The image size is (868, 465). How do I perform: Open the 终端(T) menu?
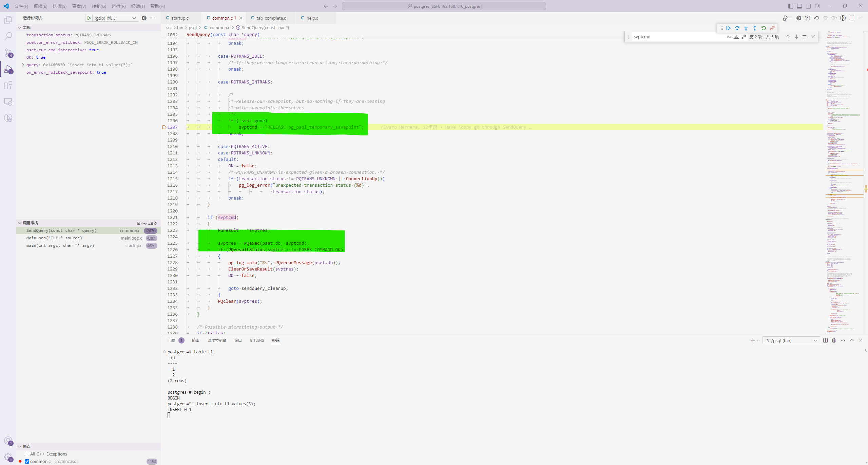tap(138, 6)
